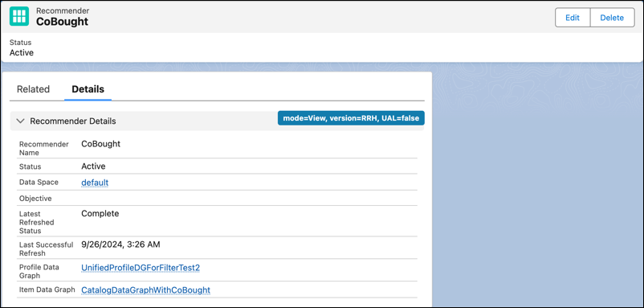Switch to the Related tab
Image resolution: width=644 pixels, height=308 pixels.
[x=33, y=89]
